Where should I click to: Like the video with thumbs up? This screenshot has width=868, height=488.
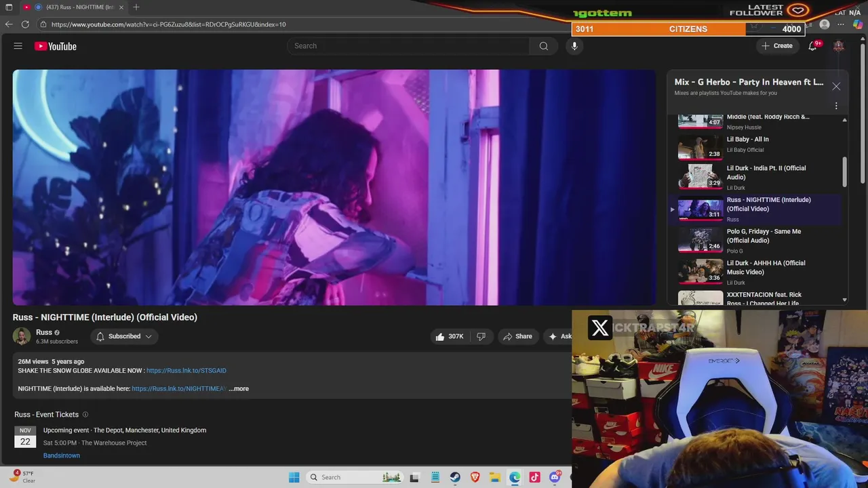point(448,336)
